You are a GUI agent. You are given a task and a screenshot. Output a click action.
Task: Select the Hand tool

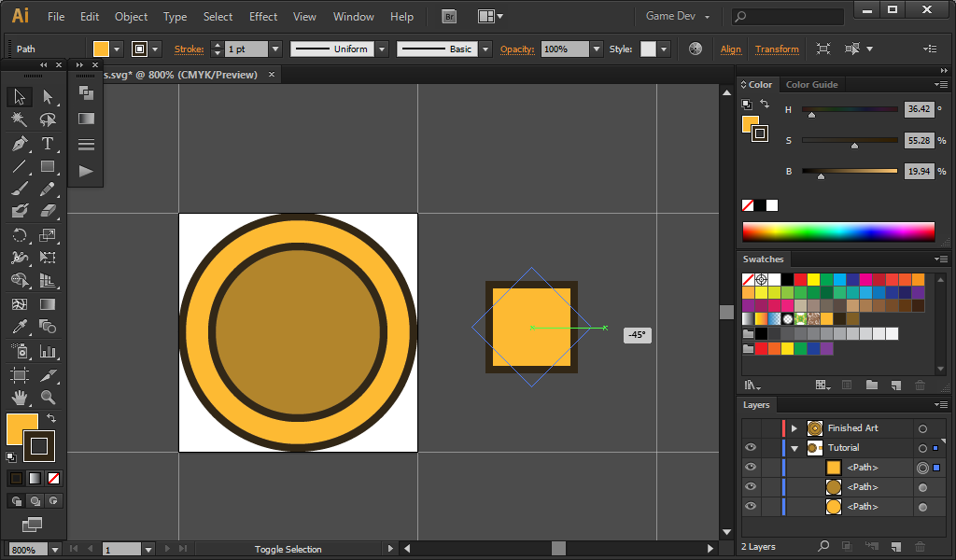point(20,398)
